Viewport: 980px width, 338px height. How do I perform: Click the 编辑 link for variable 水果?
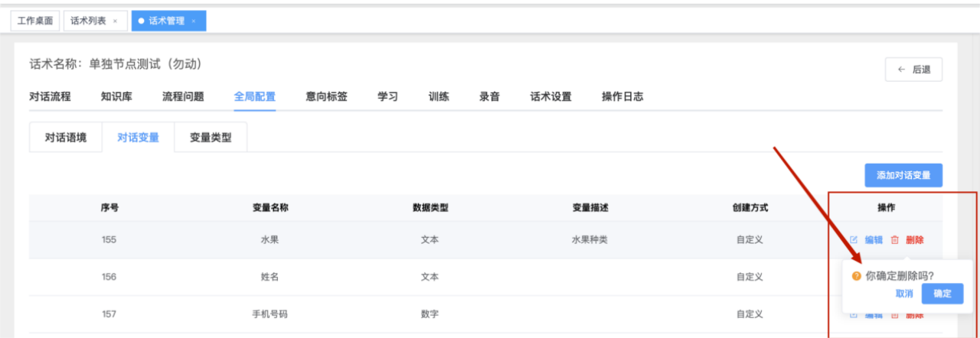tap(874, 239)
